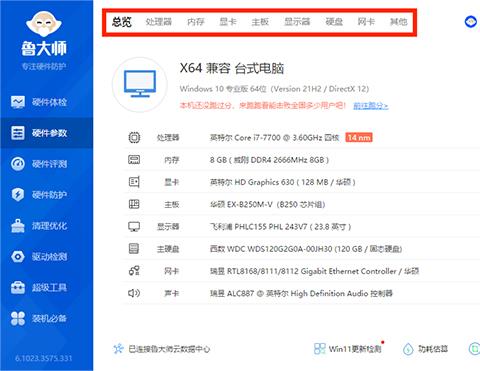Click the HD Graphics 630 value
480x371 pixels.
pos(283,182)
